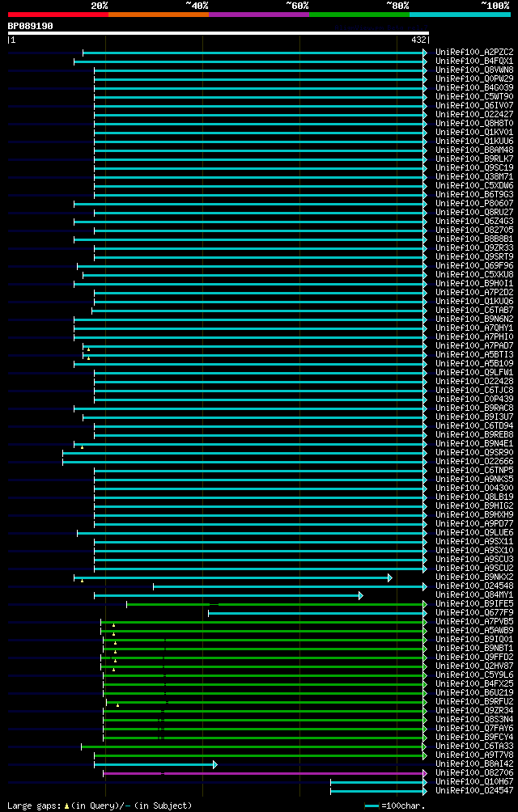
Task: Select the UniRef100_Q9SC19 entry
Action: [x=474, y=168]
